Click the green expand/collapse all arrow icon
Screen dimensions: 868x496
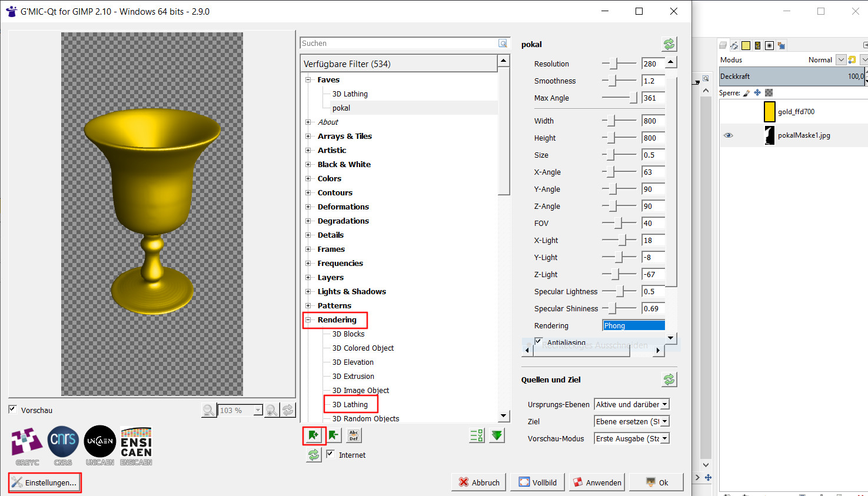pos(497,435)
